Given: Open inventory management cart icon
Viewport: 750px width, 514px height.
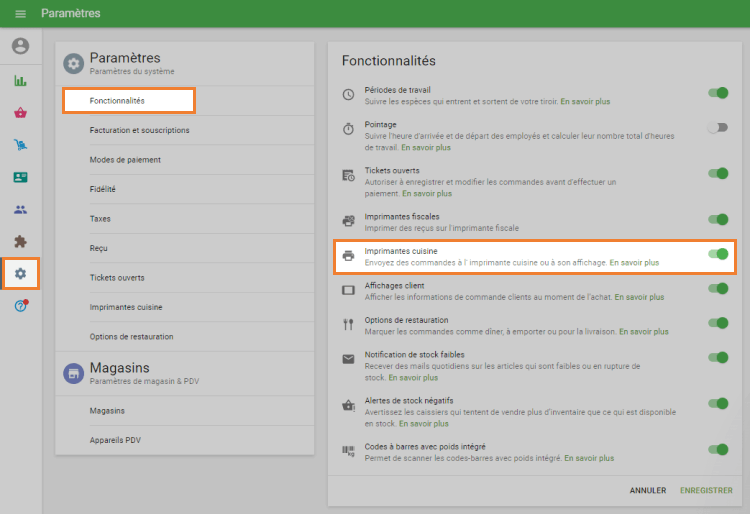Looking at the screenshot, I should pyautogui.click(x=20, y=145).
